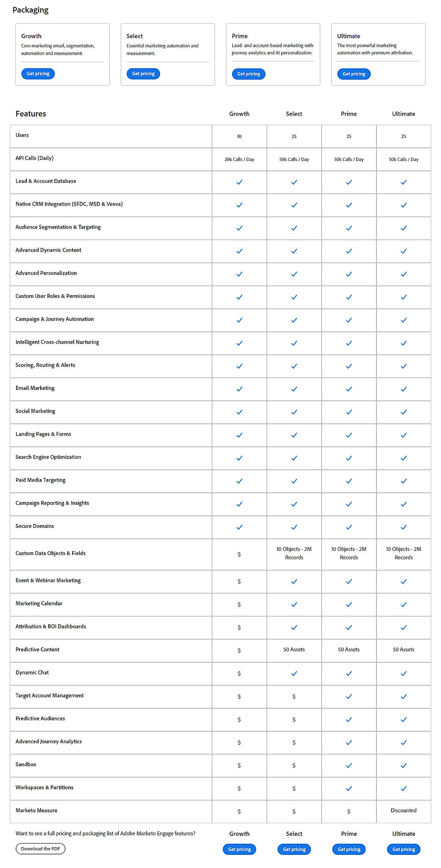Click Get pricing in the Growth card

click(38, 74)
